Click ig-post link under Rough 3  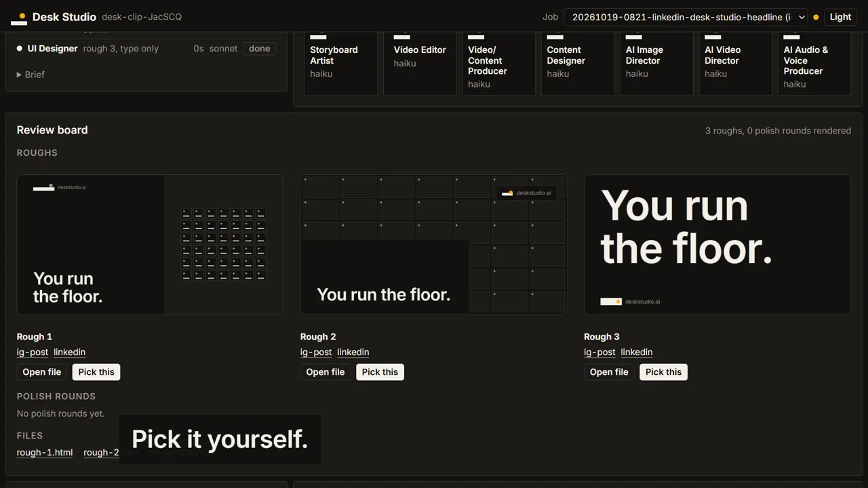[599, 352]
